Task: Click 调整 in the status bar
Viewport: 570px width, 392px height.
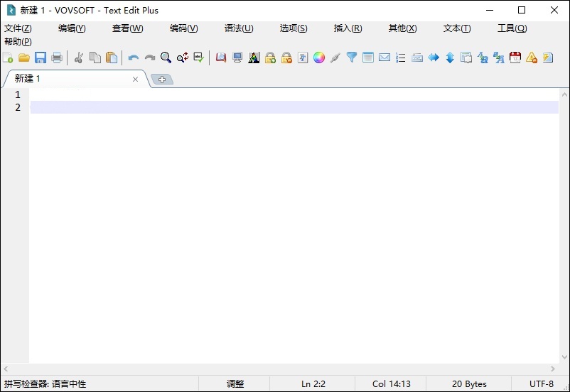Action: click(235, 383)
